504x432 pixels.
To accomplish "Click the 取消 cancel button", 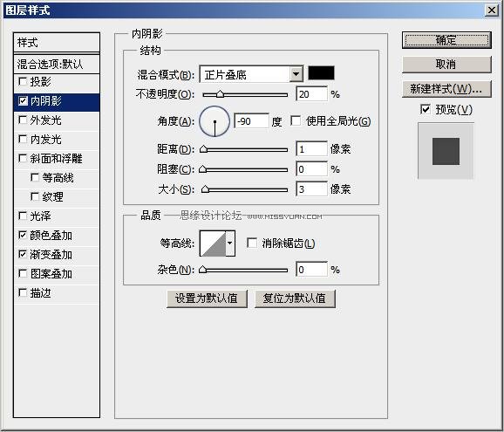I will click(446, 65).
